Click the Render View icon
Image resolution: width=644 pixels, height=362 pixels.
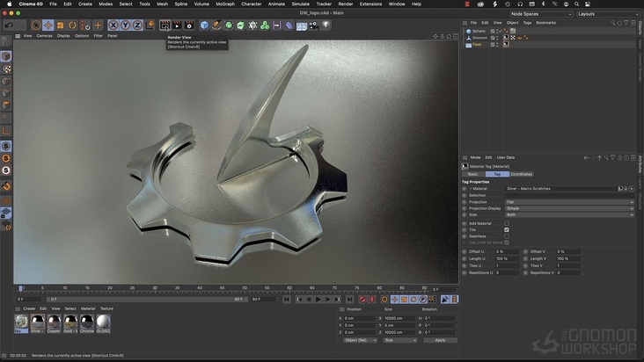pos(165,25)
